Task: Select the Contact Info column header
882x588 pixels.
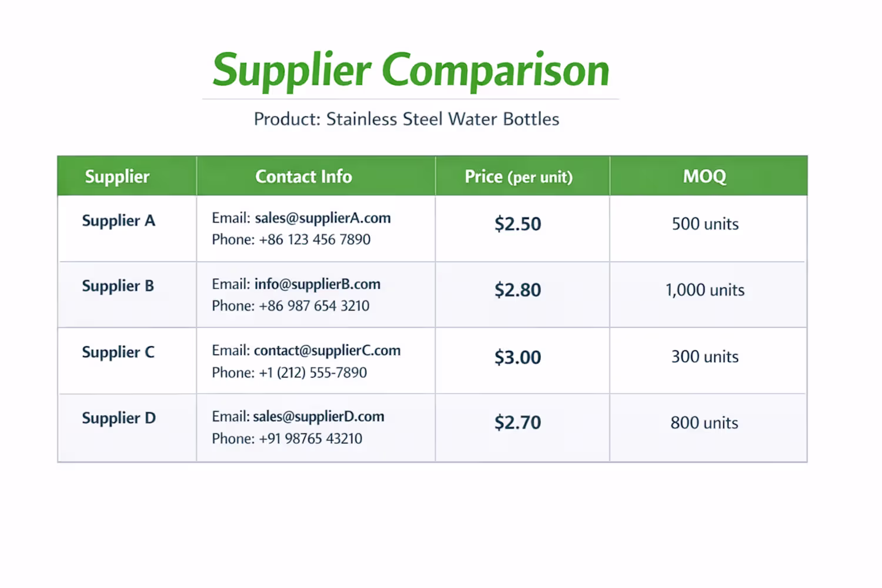Action: (303, 176)
